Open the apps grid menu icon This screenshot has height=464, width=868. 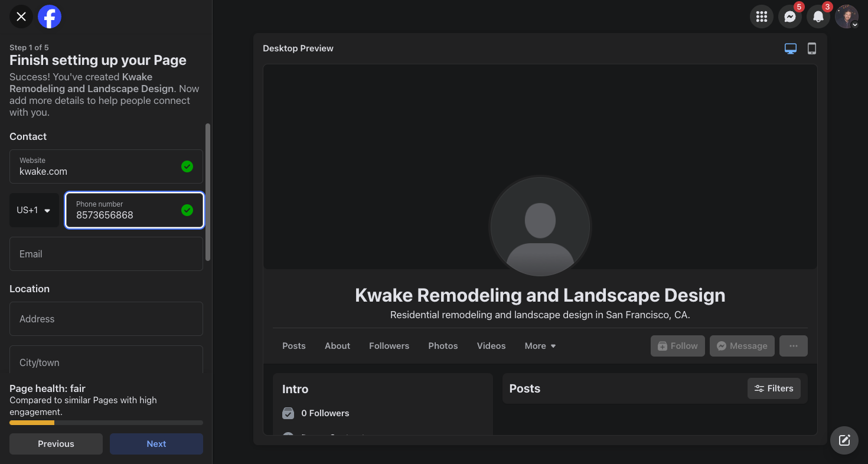coord(762,17)
